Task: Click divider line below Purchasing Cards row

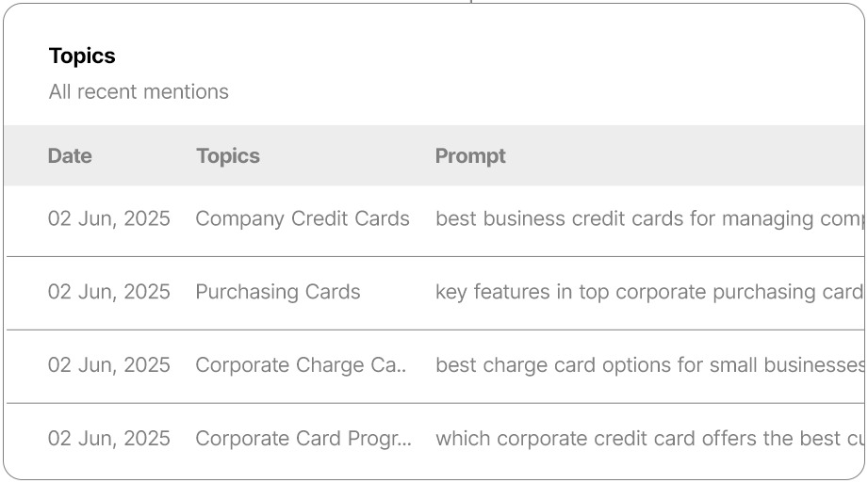Action: [434, 330]
